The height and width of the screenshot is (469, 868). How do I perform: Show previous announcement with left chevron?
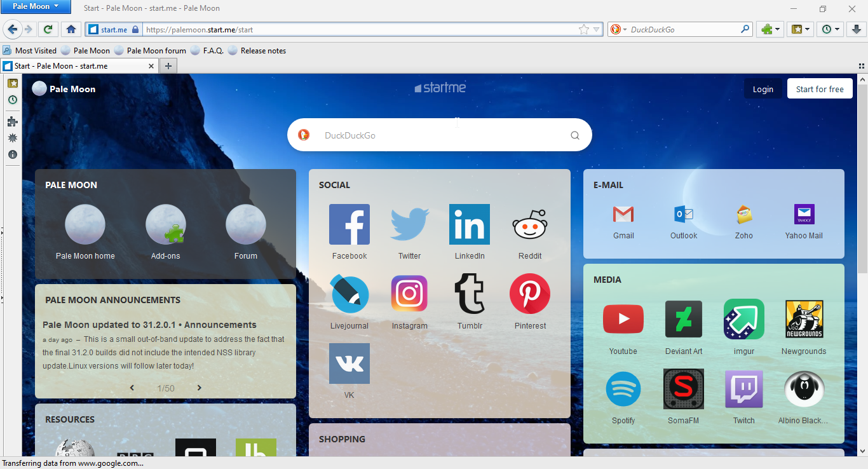click(132, 388)
